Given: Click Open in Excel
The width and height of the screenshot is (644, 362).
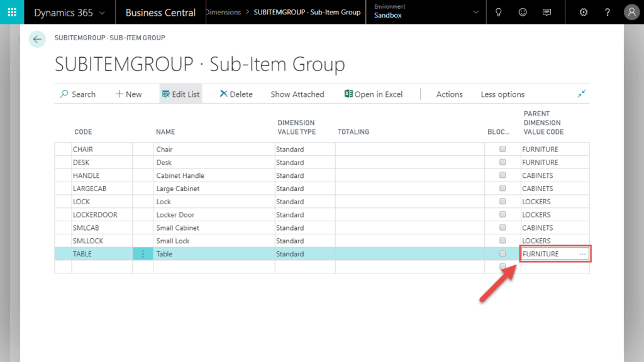Looking at the screenshot, I should tap(374, 94).
